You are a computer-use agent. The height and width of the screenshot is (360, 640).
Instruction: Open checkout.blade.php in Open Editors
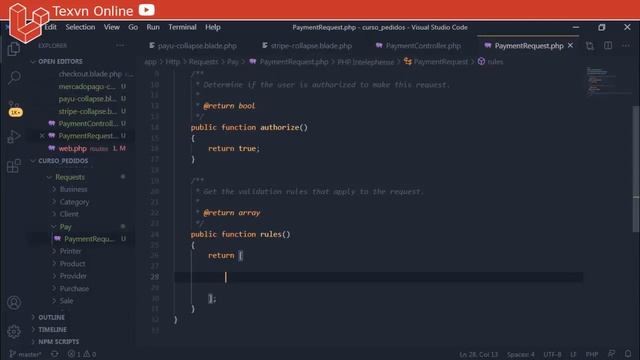(x=90, y=74)
